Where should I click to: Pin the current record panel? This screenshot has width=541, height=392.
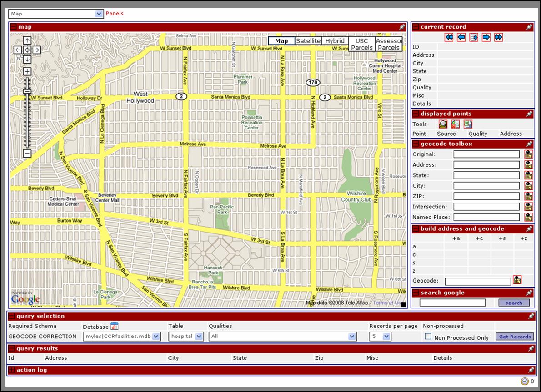pyautogui.click(x=529, y=27)
